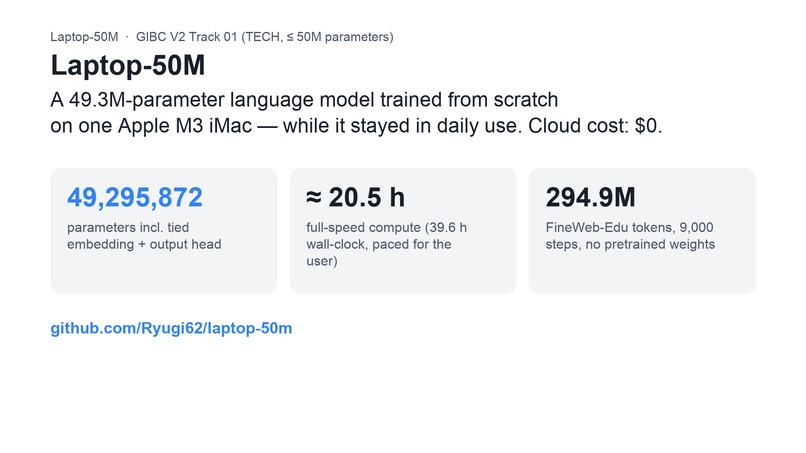Click the 'no pretrained weights' caption text
Viewport: 806px width, 453px height.
point(650,244)
